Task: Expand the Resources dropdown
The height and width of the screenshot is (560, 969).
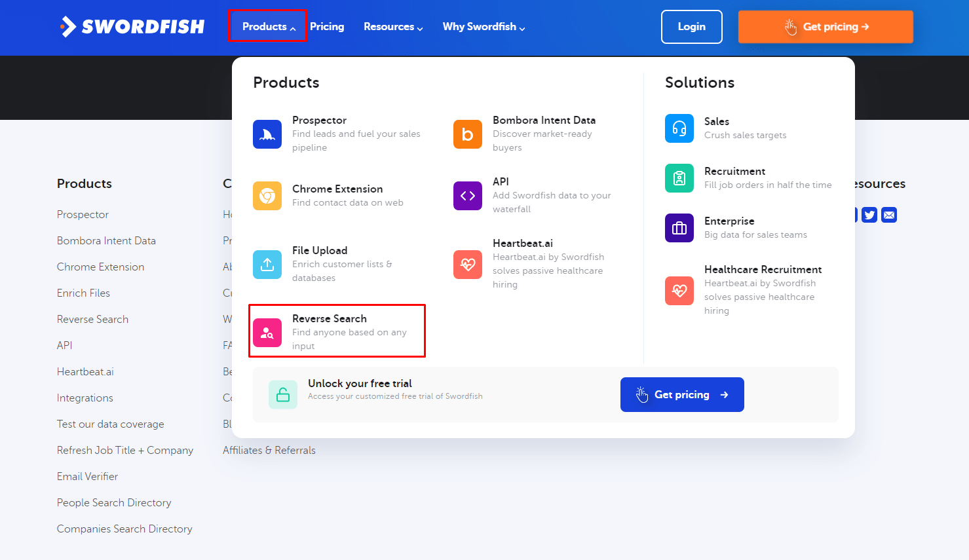Action: 392,26
